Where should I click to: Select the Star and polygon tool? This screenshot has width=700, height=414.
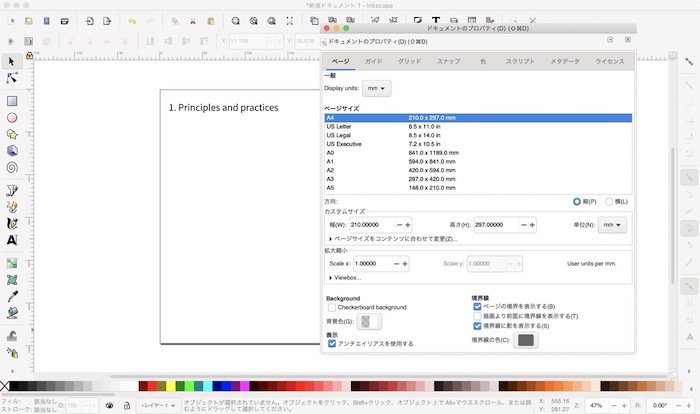pos(12,134)
